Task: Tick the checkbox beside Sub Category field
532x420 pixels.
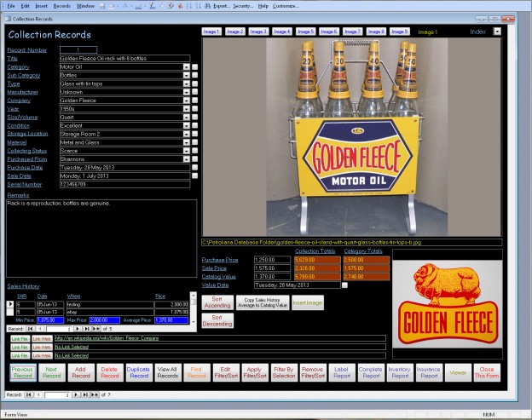Action: (194, 75)
